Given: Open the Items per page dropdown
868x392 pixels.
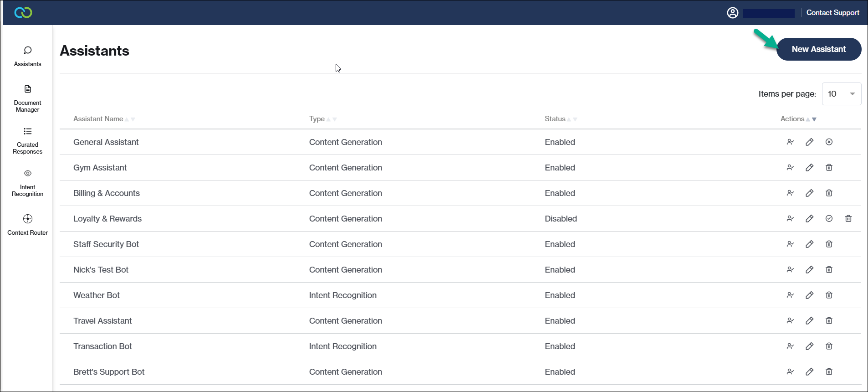Looking at the screenshot, I should pyautogui.click(x=841, y=94).
